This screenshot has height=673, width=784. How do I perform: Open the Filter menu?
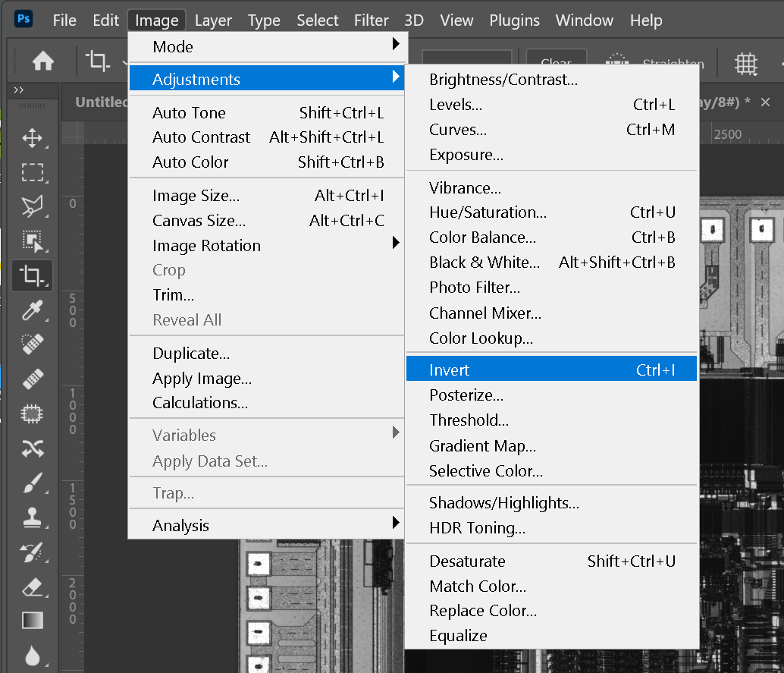(371, 20)
